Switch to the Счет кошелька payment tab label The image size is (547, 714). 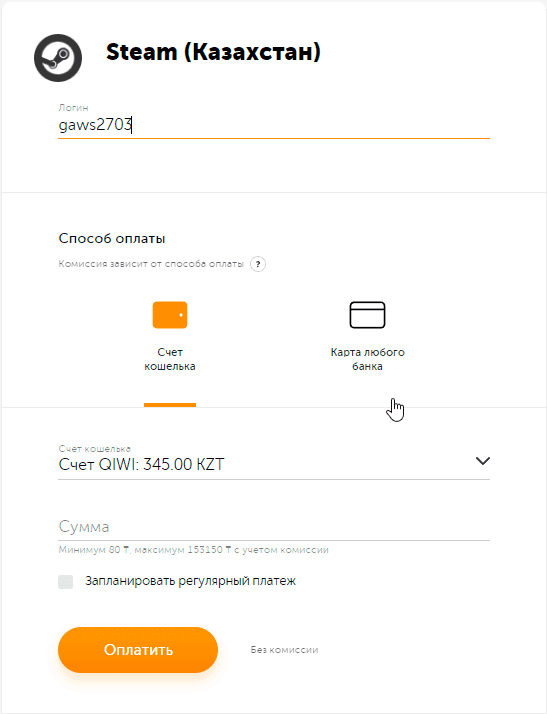coord(170,359)
